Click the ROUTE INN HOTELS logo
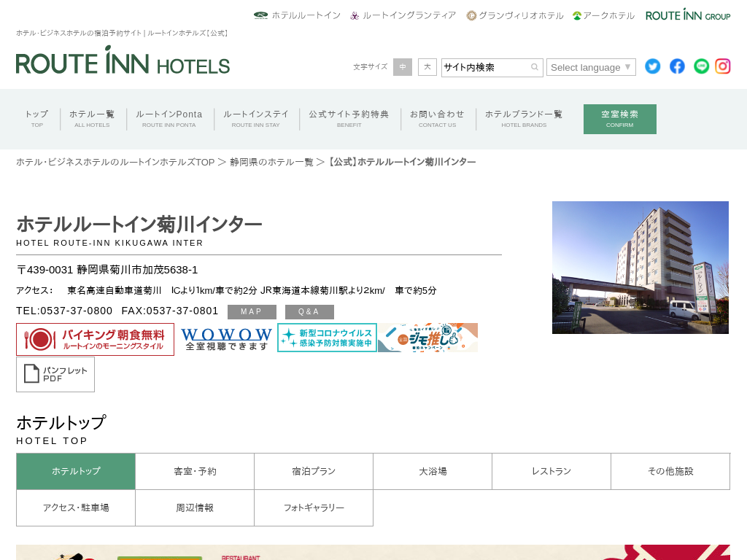Viewport: 747px width, 560px height. pos(123,61)
